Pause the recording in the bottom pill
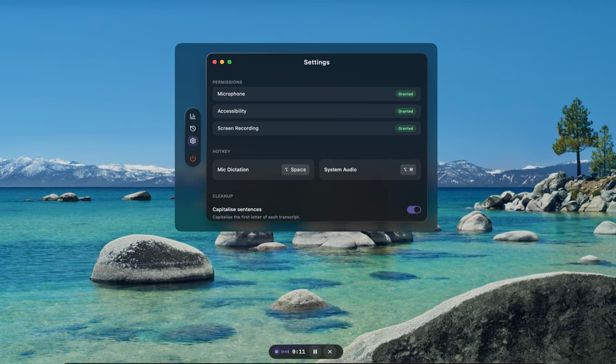The width and height of the screenshot is (616, 364). tap(315, 352)
